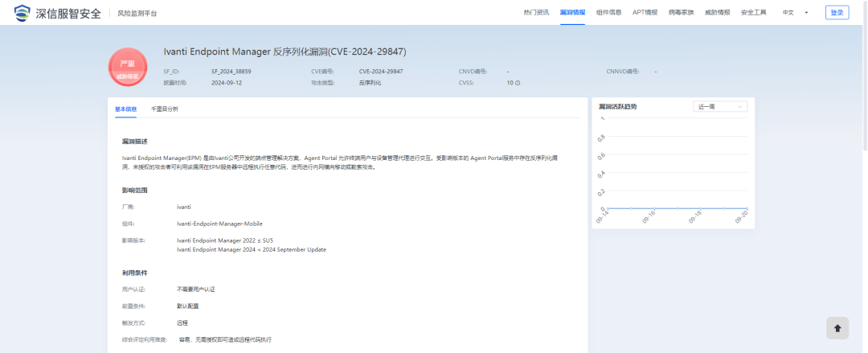The height and width of the screenshot is (353, 868).
Task: Click the 09-20 data point on trend chart
Action: click(x=747, y=208)
